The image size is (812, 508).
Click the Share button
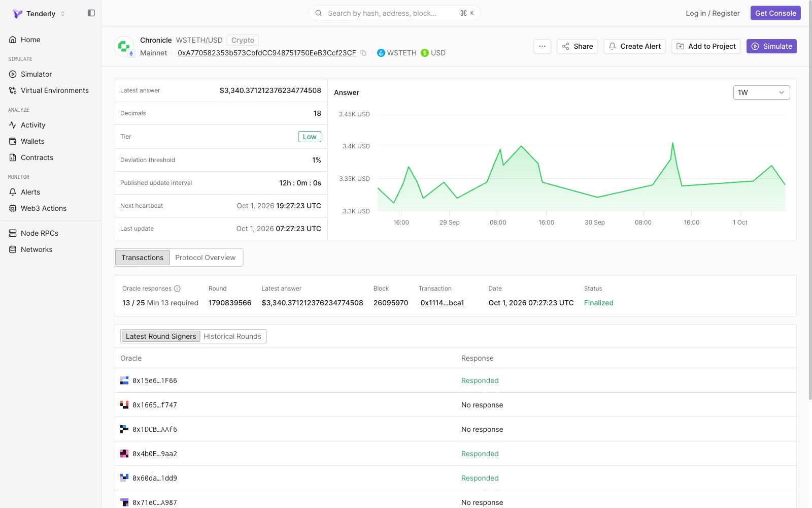point(577,46)
